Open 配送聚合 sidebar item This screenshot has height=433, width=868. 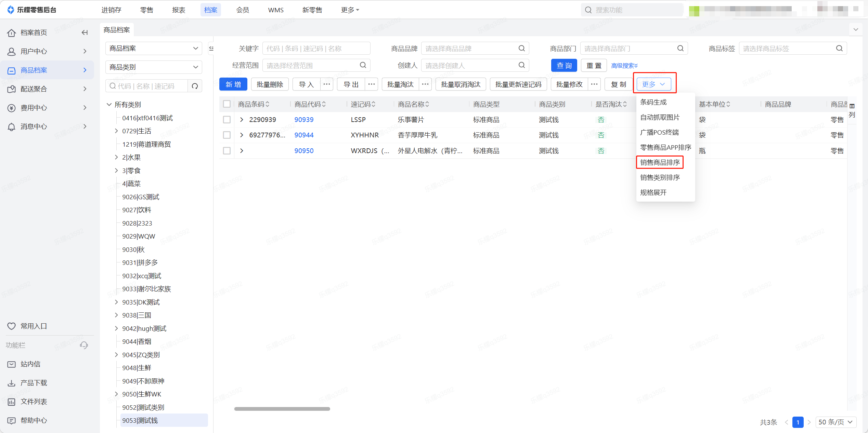[x=47, y=89]
